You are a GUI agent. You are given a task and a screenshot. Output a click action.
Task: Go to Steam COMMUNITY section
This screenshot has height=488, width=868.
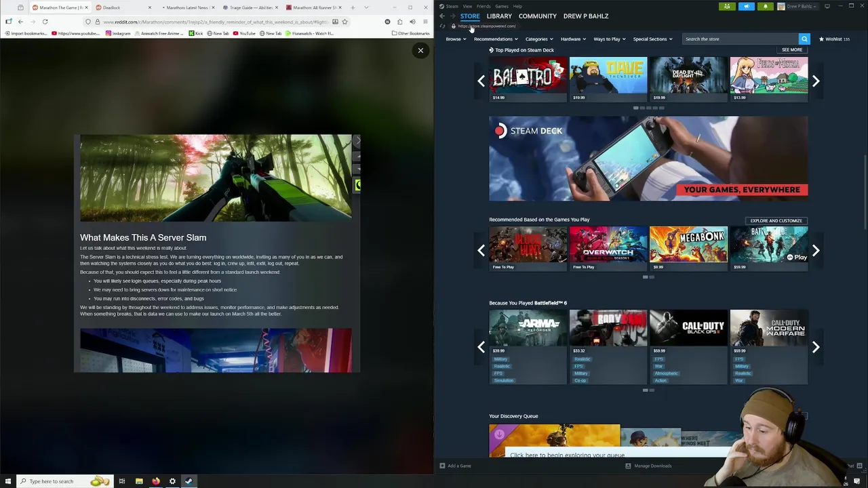click(538, 16)
